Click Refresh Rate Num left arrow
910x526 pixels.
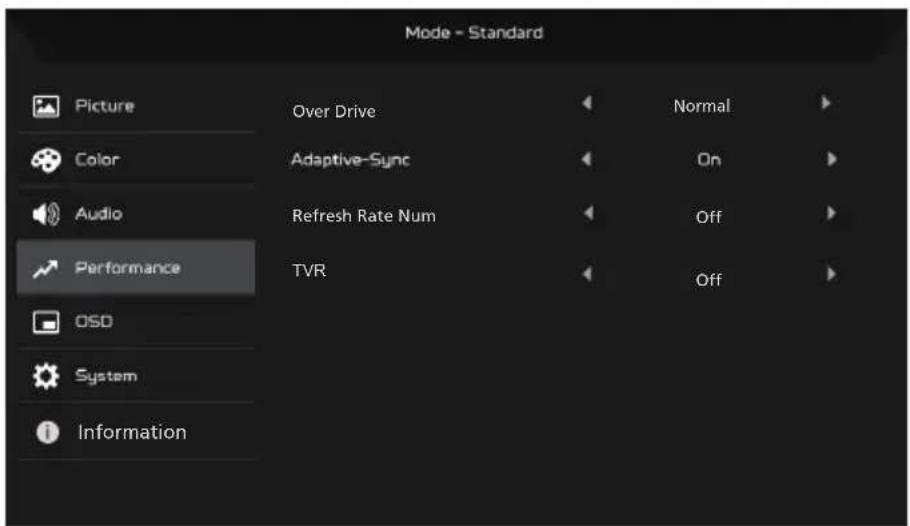[589, 213]
